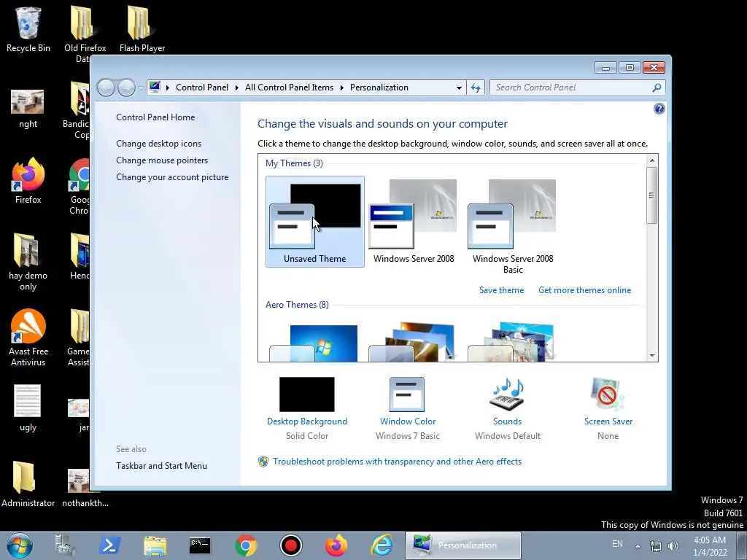Open the Desktop Background settings icon
747x560 pixels.
tap(307, 394)
